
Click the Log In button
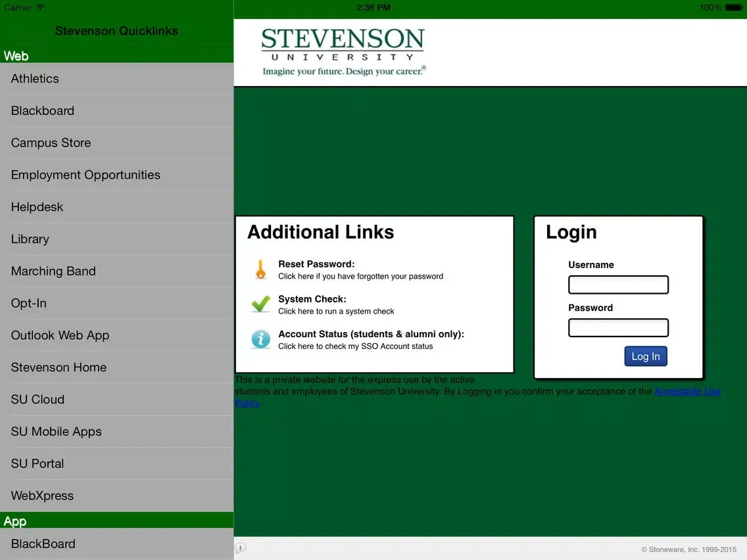pyautogui.click(x=646, y=356)
